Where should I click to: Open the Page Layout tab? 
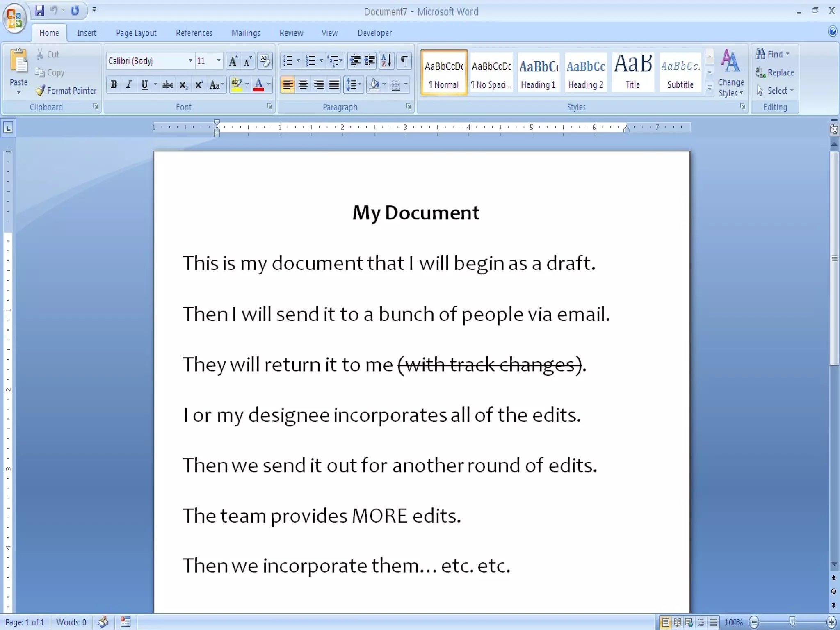136,33
